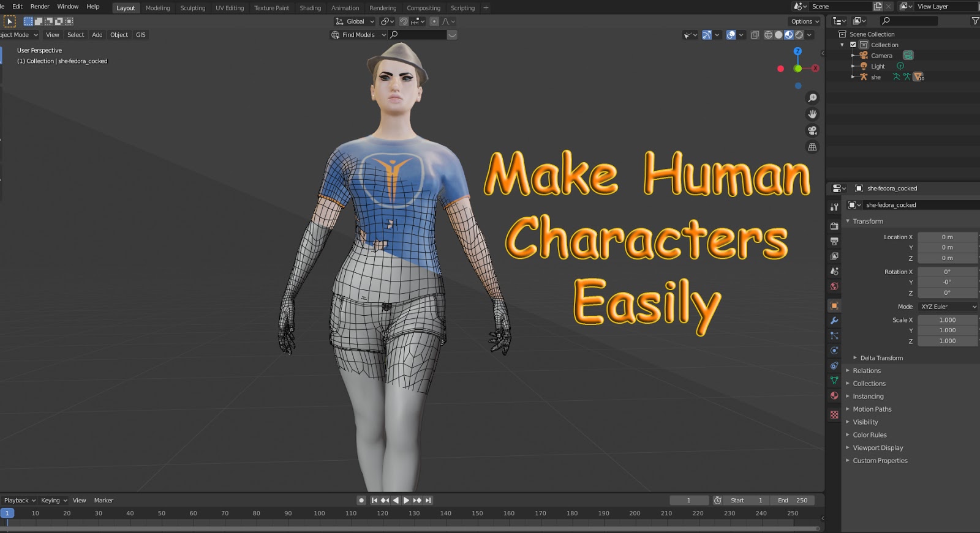Image resolution: width=980 pixels, height=533 pixels.
Task: Click the Zoom view magnifier gizmo
Action: click(812, 98)
